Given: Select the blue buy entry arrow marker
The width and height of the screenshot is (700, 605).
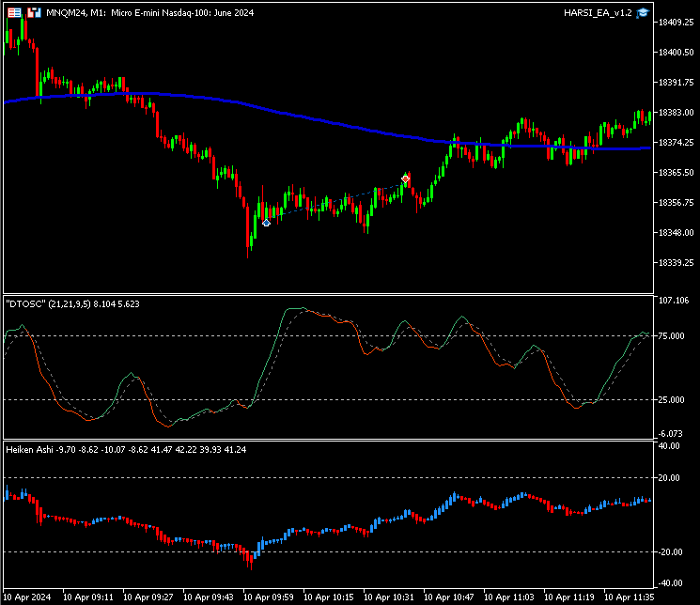Looking at the screenshot, I should pyautogui.click(x=266, y=223).
